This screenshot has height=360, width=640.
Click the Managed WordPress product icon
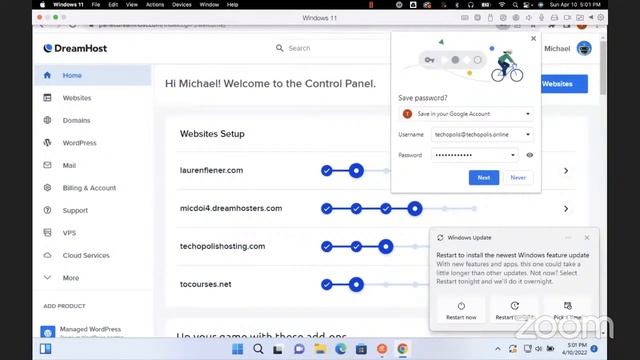[x=47, y=331]
